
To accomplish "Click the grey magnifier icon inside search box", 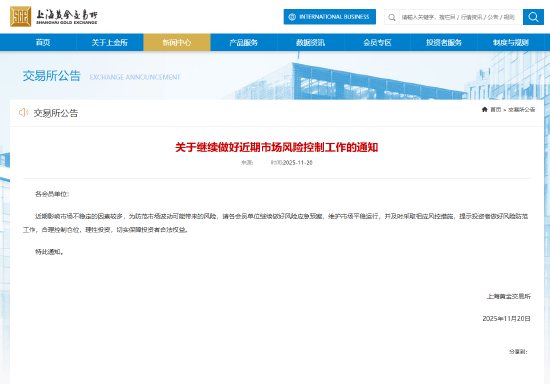I will click(x=392, y=17).
